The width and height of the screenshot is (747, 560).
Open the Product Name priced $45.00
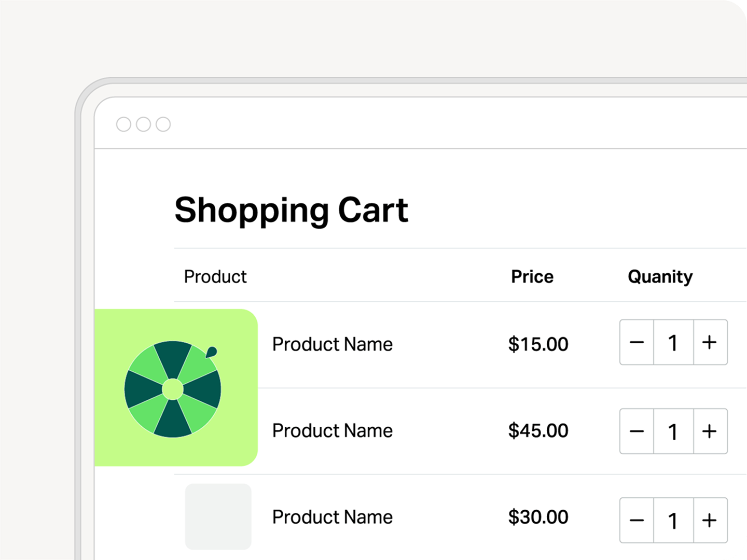333,431
